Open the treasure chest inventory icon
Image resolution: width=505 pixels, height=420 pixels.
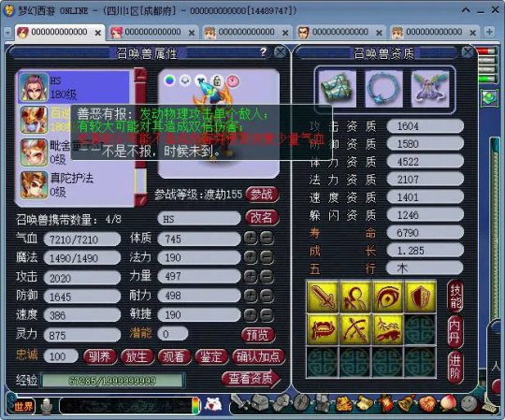pyautogui.click(x=260, y=402)
